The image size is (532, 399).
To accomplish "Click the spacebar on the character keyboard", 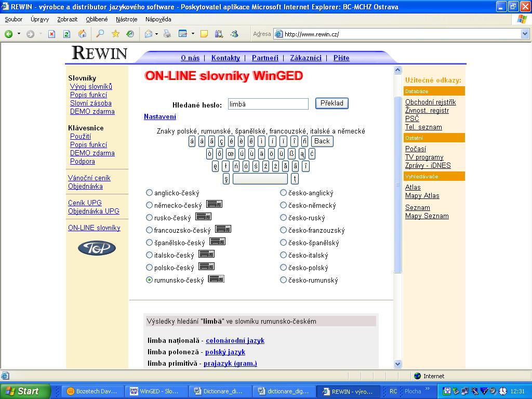I will 260,179.
